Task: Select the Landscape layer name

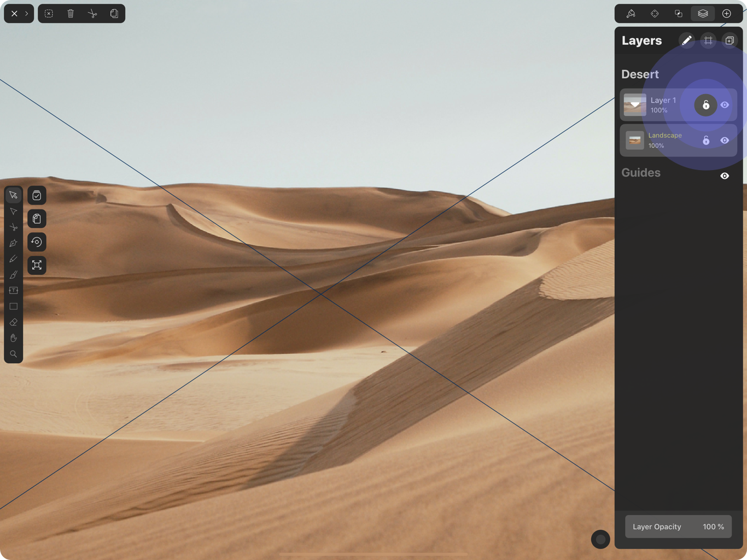Action: click(x=665, y=135)
